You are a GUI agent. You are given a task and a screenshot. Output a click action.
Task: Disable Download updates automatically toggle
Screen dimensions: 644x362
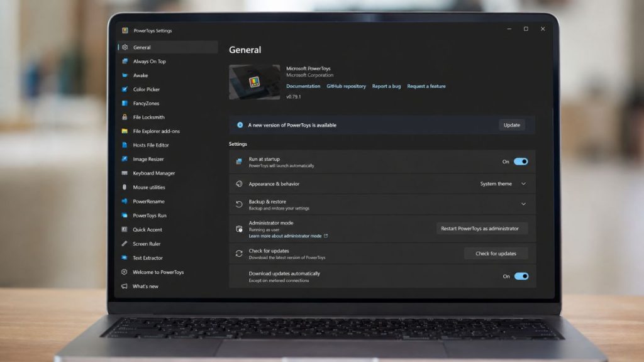pyautogui.click(x=521, y=276)
